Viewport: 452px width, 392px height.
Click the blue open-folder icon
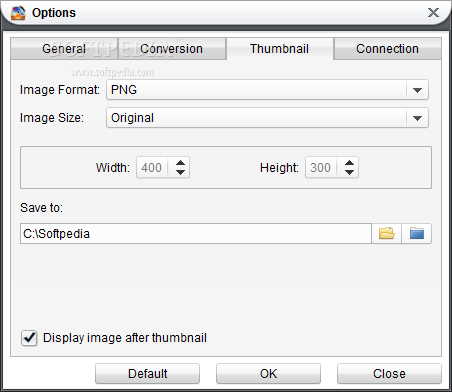coord(417,233)
